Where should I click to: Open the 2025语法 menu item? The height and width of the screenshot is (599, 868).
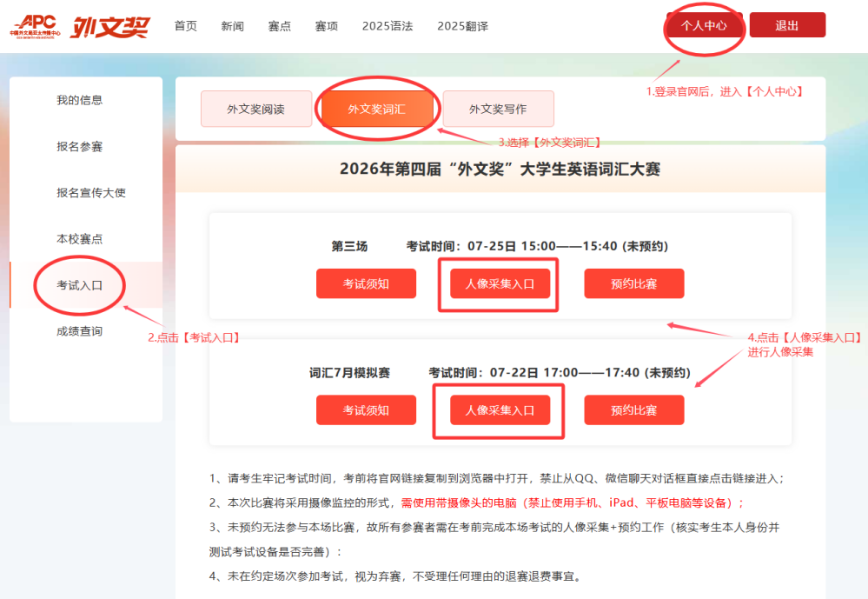[388, 26]
